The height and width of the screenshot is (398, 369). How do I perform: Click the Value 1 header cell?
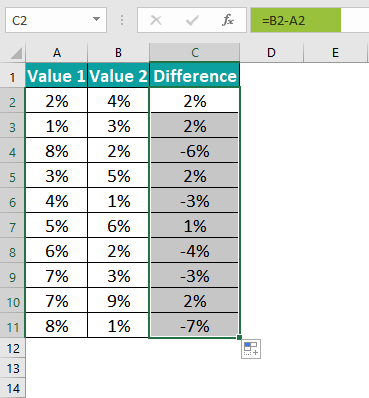click(57, 76)
